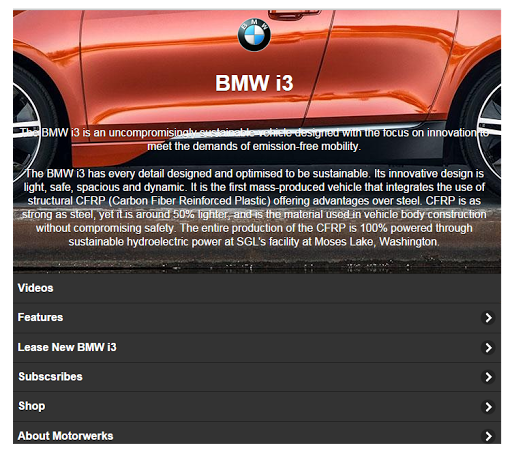Click the About Motorwerks arrow icon

(x=488, y=436)
